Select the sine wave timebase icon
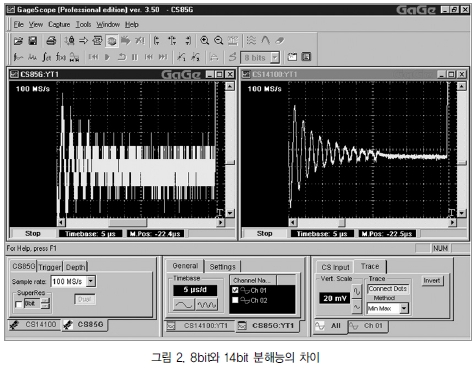Image resolution: width=476 pixels, height=371 pixels. pos(184,305)
